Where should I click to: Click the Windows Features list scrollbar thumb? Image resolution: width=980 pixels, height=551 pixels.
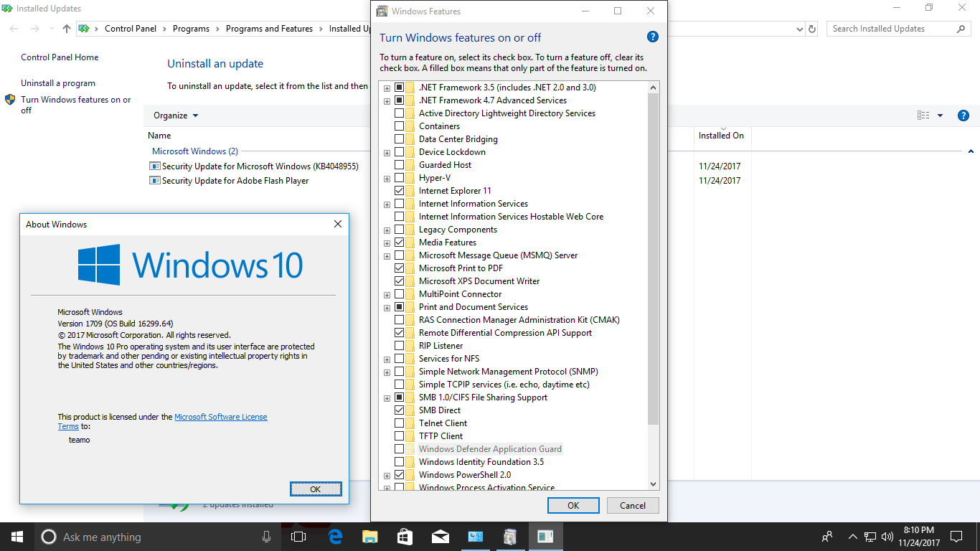coord(653,258)
